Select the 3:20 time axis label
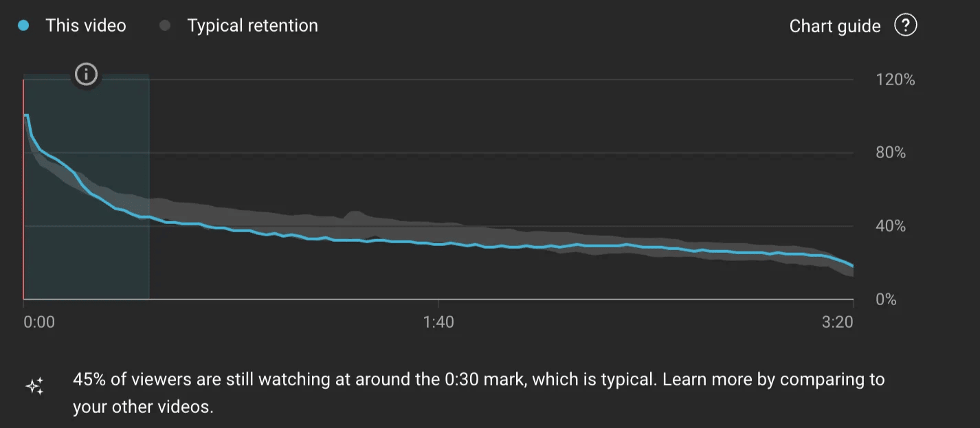Viewport: 980px width, 428px height. pos(837,322)
